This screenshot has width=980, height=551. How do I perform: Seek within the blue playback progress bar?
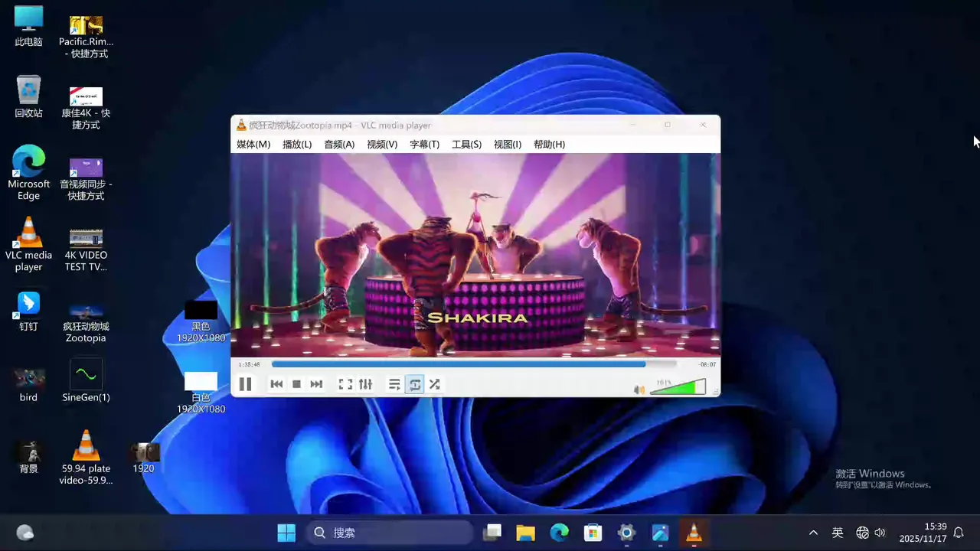474,364
